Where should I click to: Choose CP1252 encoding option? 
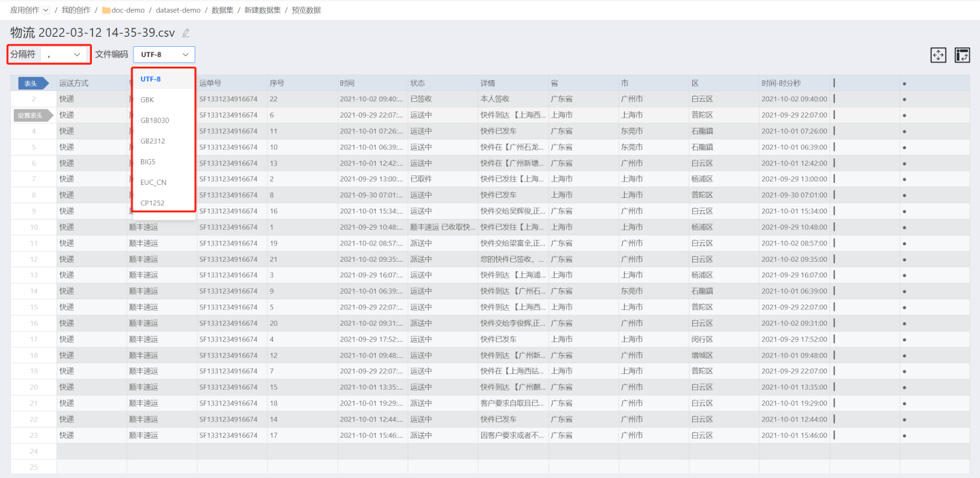(152, 203)
